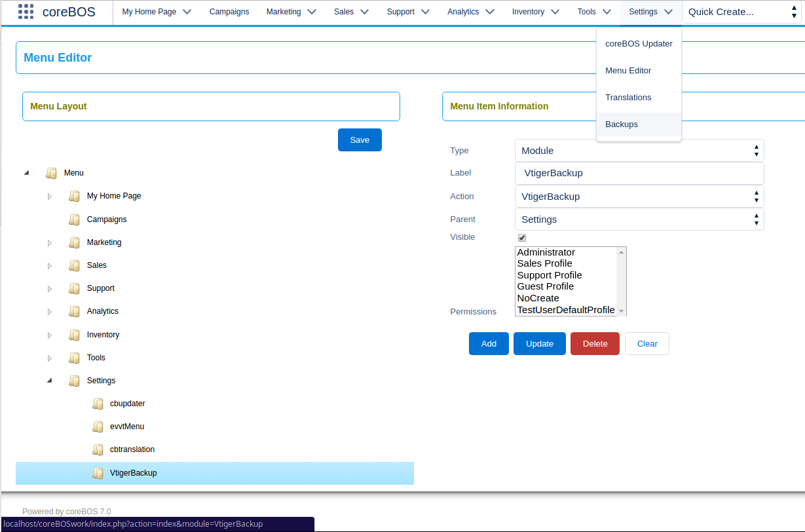Click the folder icon next to VtigerBackup
805x532 pixels.
click(x=98, y=473)
